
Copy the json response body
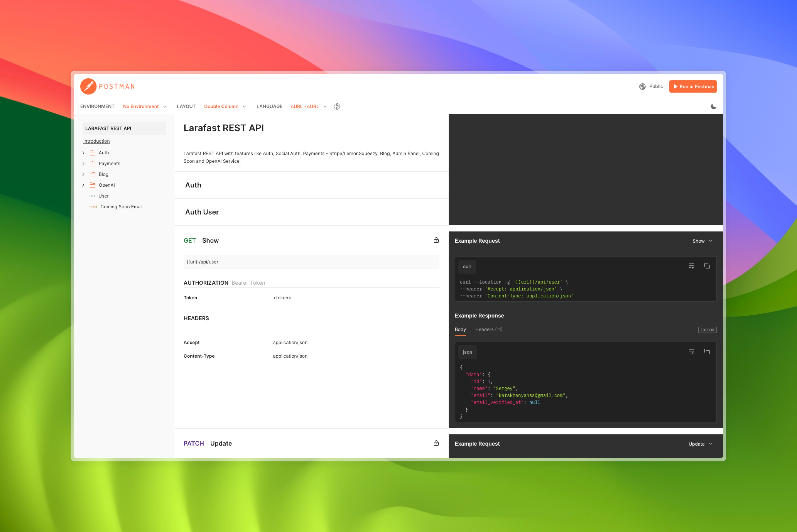[707, 351]
